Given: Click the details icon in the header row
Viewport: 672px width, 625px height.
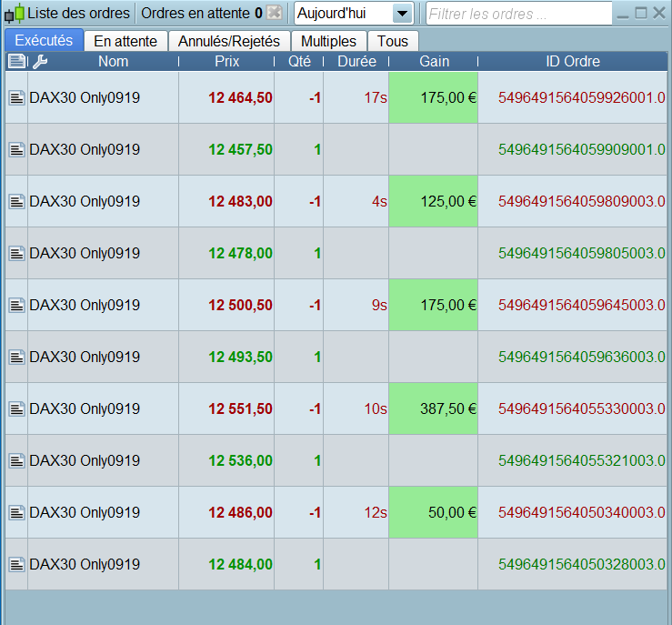Looking at the screenshot, I should click(16, 62).
